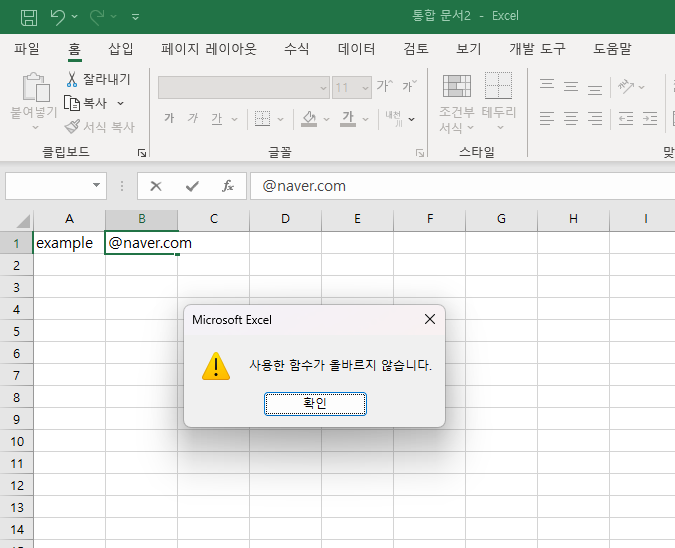Open the Customize Quick Access Toolbar dropdown

(135, 17)
